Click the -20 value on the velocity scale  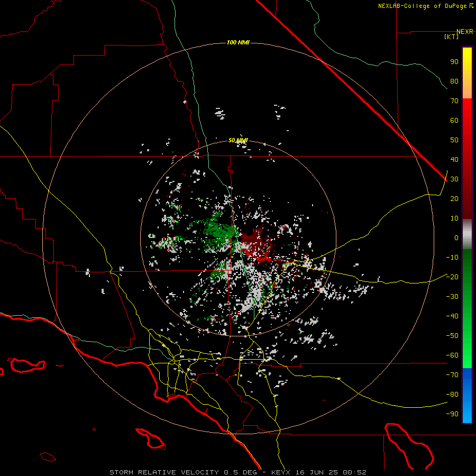[452, 277]
